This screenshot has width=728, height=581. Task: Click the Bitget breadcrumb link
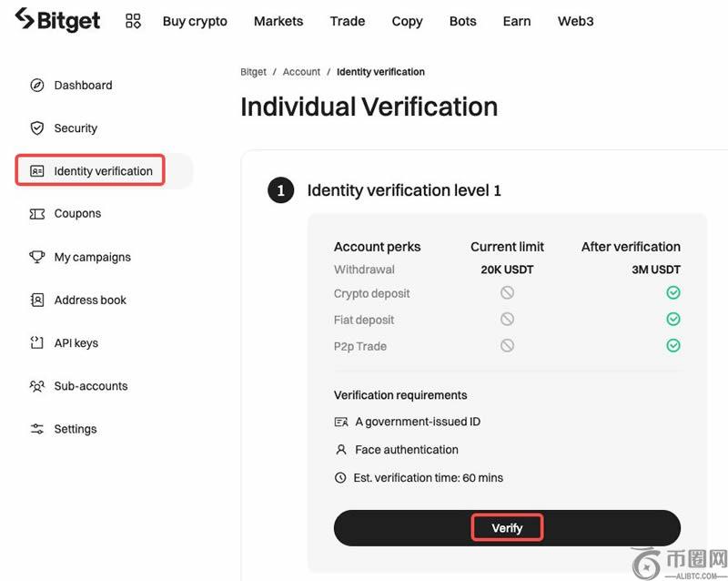(x=254, y=72)
